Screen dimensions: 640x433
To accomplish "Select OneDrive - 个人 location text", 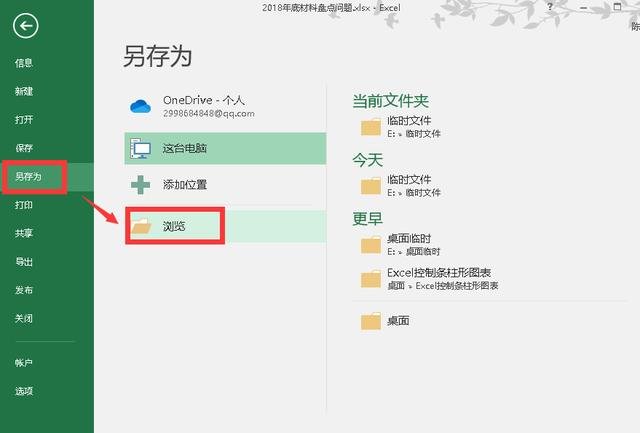I will click(x=204, y=100).
